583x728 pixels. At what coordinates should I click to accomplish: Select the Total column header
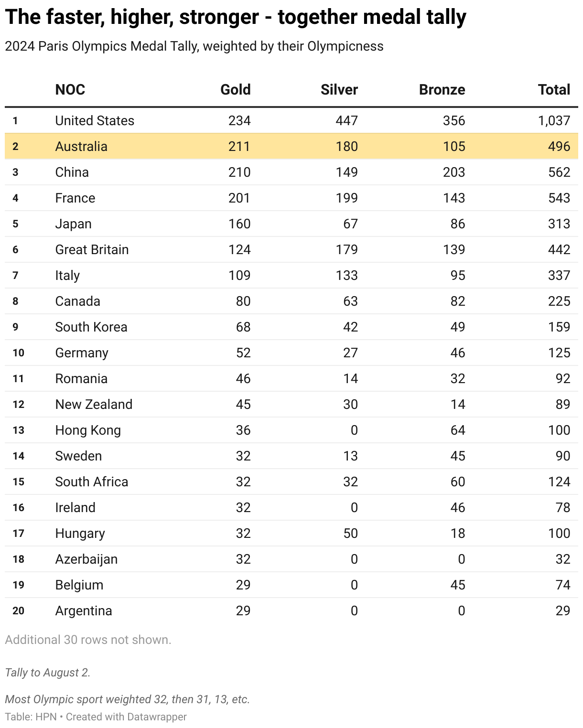coord(554,90)
